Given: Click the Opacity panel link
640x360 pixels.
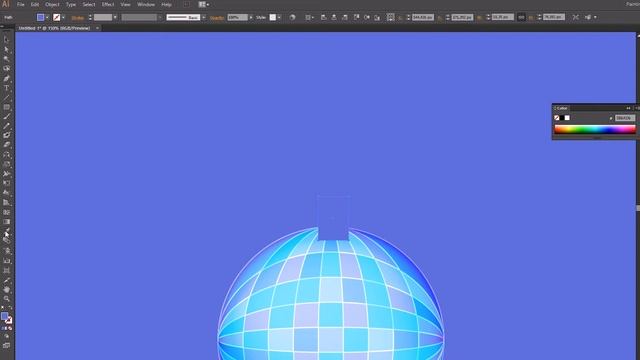Looking at the screenshot, I should (x=217, y=18).
